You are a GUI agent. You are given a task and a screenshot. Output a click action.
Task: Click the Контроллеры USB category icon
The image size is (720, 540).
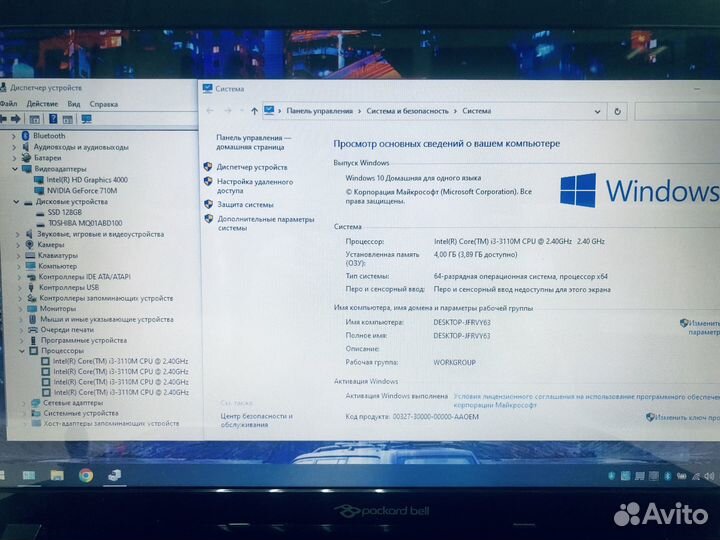click(x=31, y=287)
